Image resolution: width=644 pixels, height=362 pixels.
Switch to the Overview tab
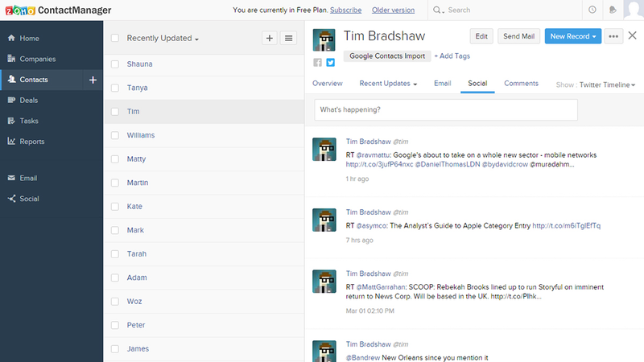[x=328, y=84]
